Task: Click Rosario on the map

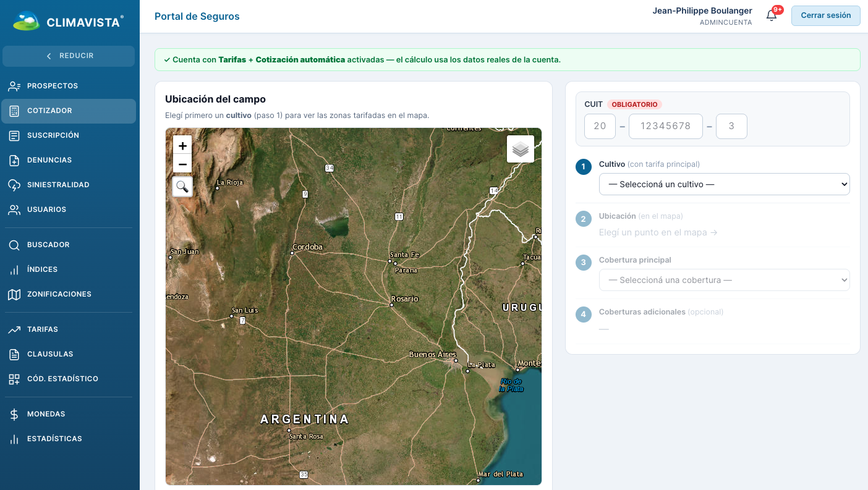Action: (404, 299)
